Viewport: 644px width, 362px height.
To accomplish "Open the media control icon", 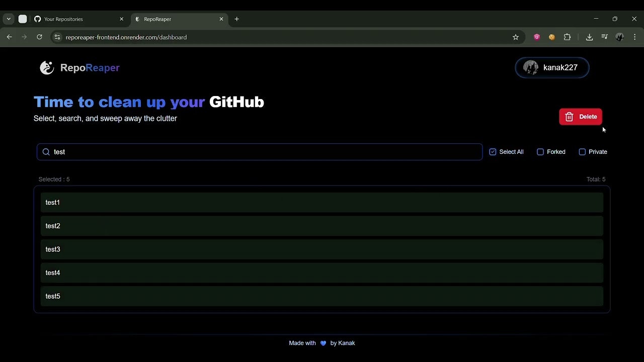I will point(605,37).
